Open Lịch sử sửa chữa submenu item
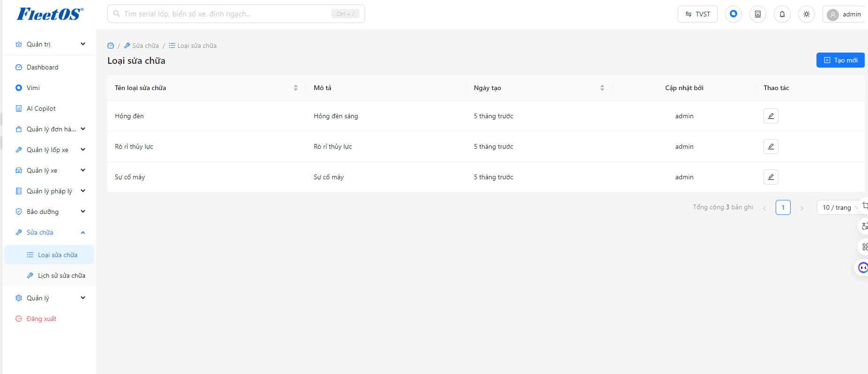Screen dimensions: 868x374 coord(49,275)
